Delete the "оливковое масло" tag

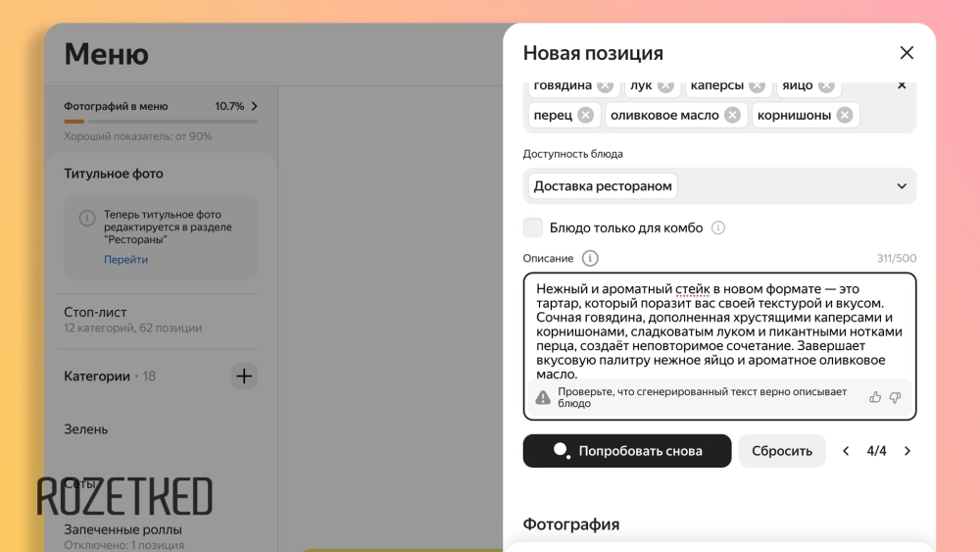[x=732, y=115]
